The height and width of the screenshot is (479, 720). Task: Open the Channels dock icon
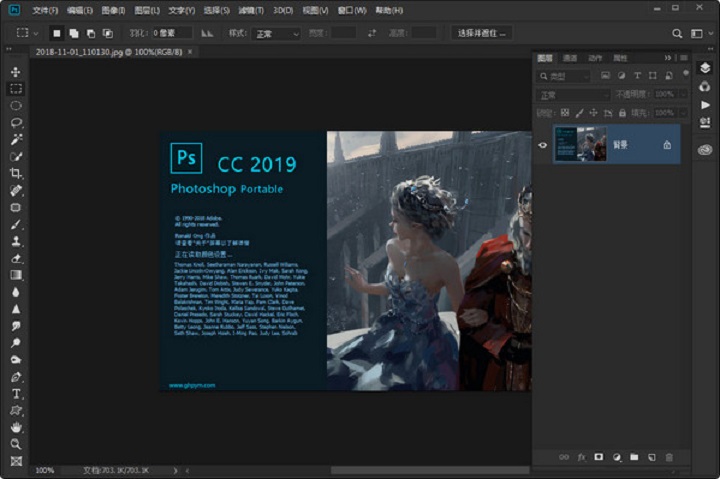tap(705, 86)
